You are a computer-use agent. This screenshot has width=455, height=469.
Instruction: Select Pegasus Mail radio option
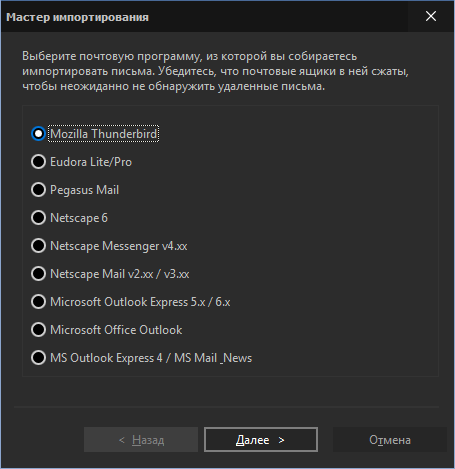pos(38,190)
